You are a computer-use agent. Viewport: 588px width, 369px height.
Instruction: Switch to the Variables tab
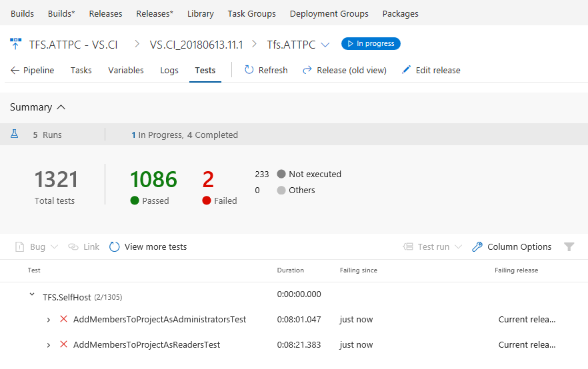click(125, 71)
